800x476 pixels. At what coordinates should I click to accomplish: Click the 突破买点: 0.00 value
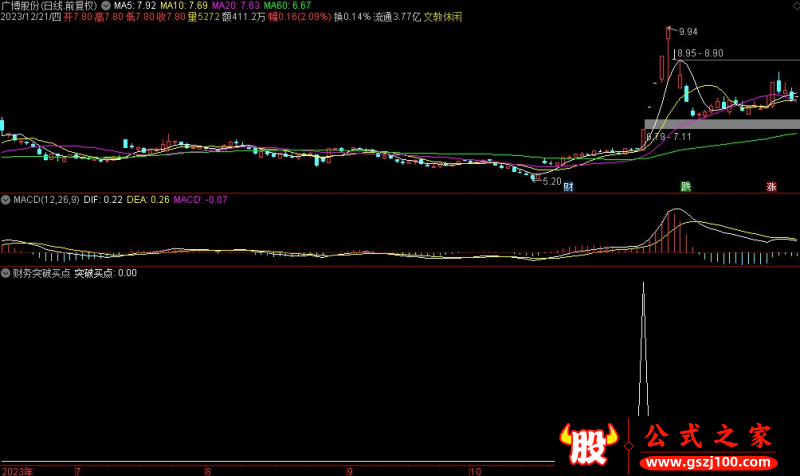coord(106,273)
